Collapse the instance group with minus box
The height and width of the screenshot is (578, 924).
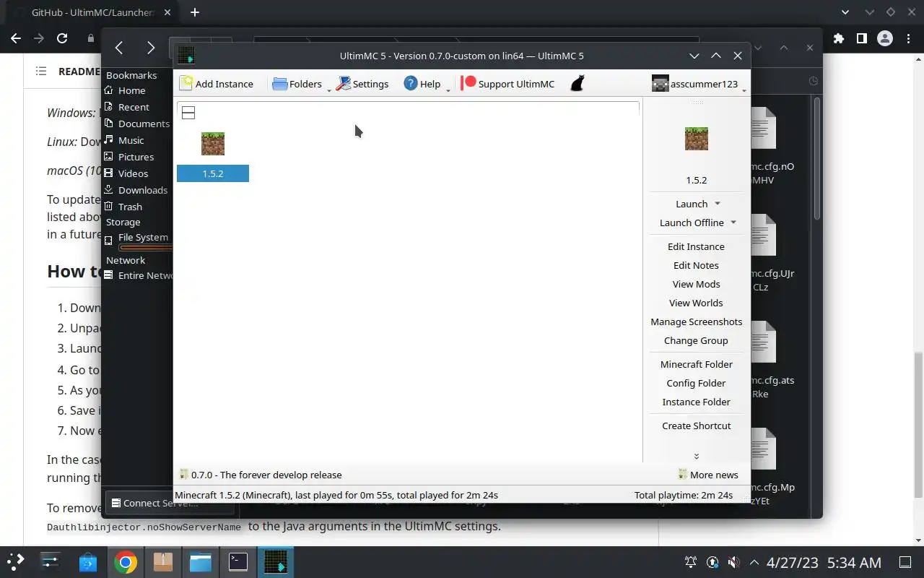[x=188, y=113]
